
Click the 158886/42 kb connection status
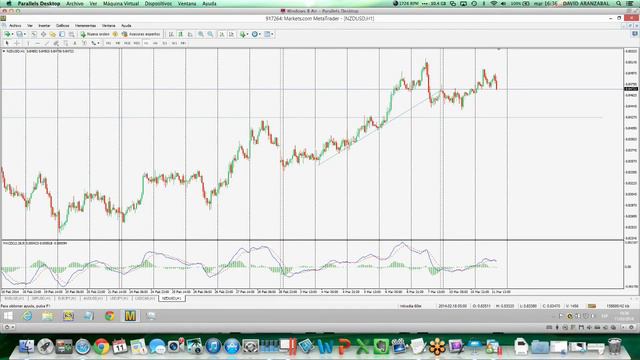(x=618, y=306)
